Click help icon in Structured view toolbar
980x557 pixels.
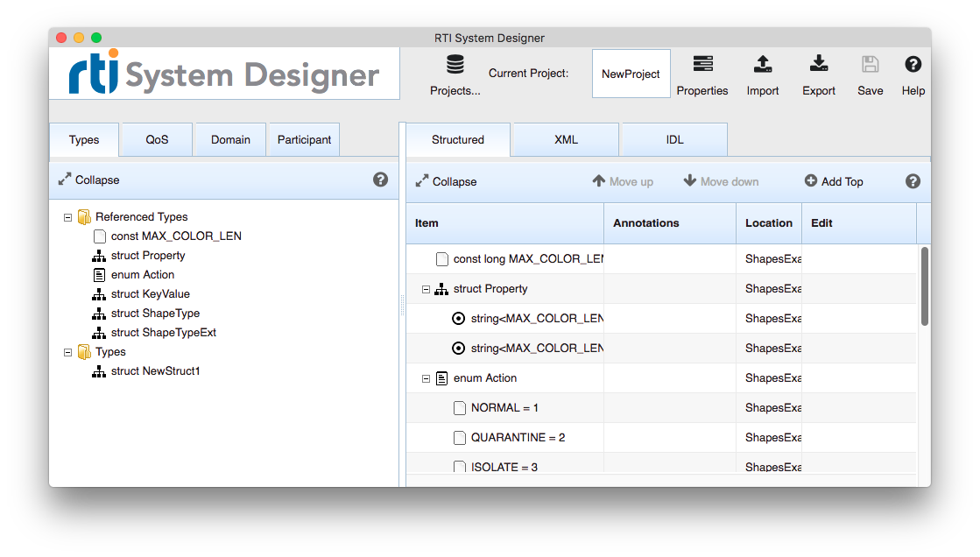click(x=913, y=181)
